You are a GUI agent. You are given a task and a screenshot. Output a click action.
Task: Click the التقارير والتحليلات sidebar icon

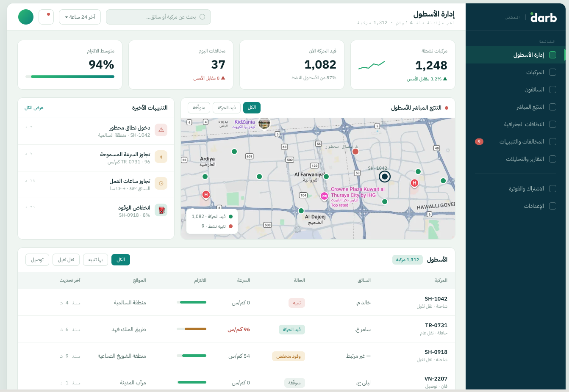[552, 159]
